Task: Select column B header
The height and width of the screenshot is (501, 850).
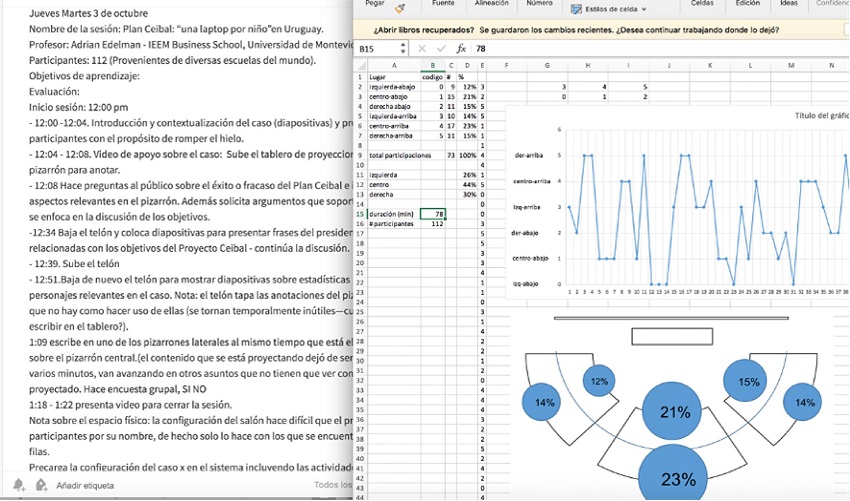Action: coord(433,66)
